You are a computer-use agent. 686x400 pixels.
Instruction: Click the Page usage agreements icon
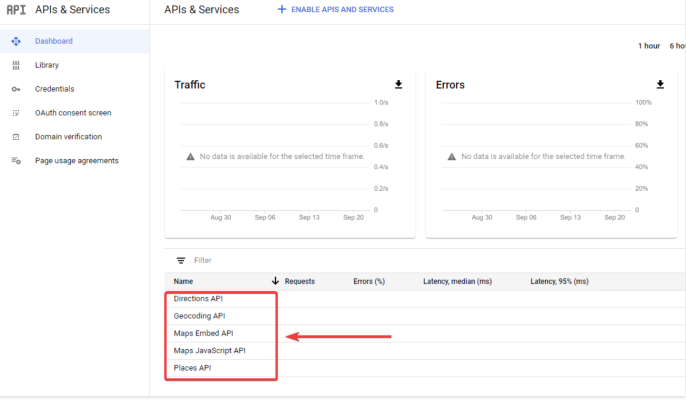[16, 161]
